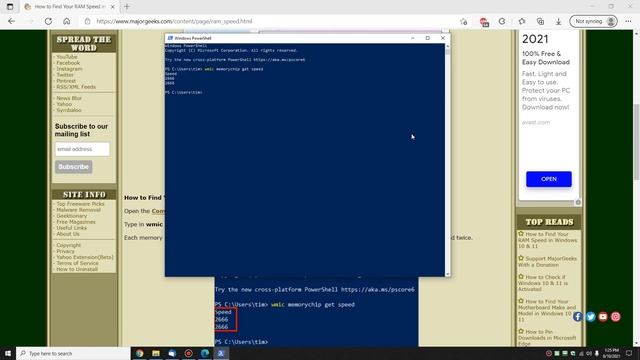Screen dimensions: 640x360
Task: Add page to favorites star icon
Action: (463, 21)
